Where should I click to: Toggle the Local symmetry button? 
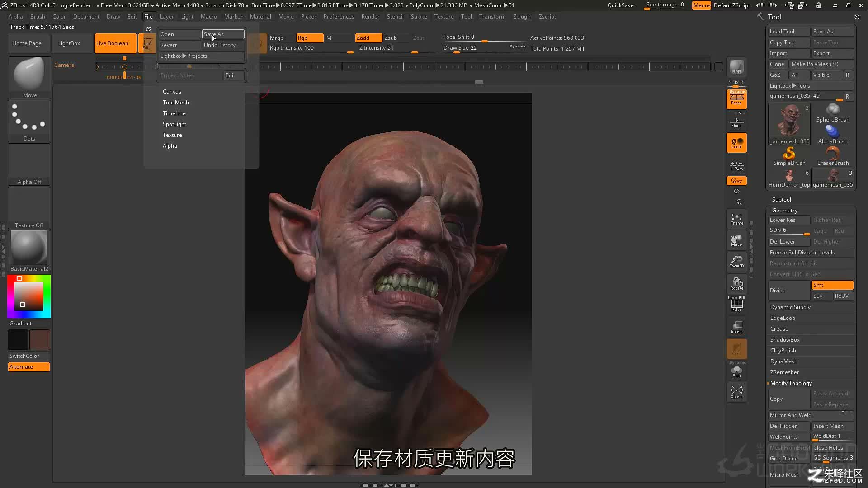click(x=736, y=143)
